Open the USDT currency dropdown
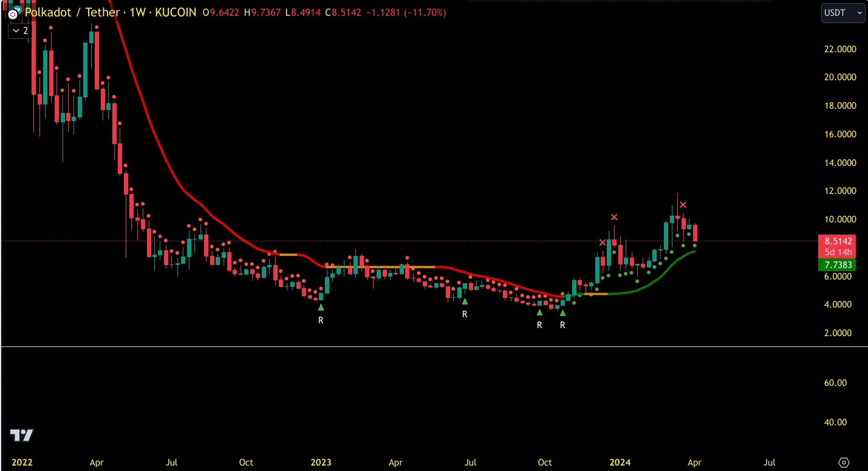 click(x=843, y=13)
